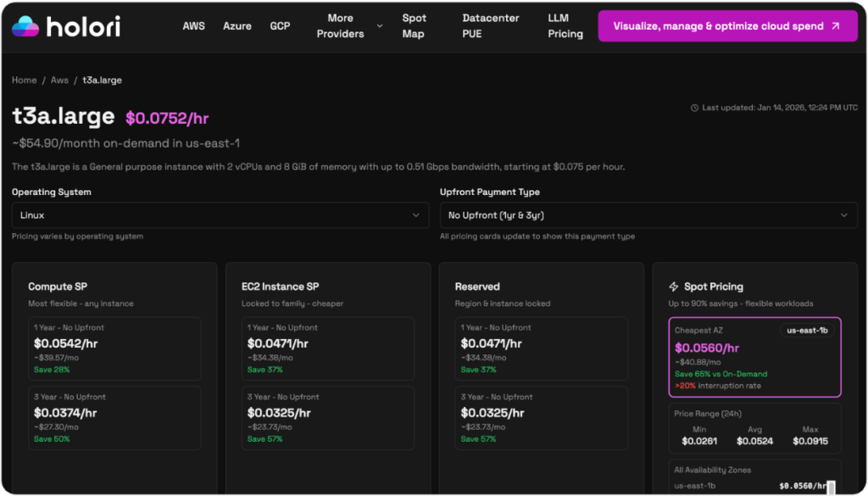Click Visualize, manage & optimize cloud spend

[x=726, y=26]
